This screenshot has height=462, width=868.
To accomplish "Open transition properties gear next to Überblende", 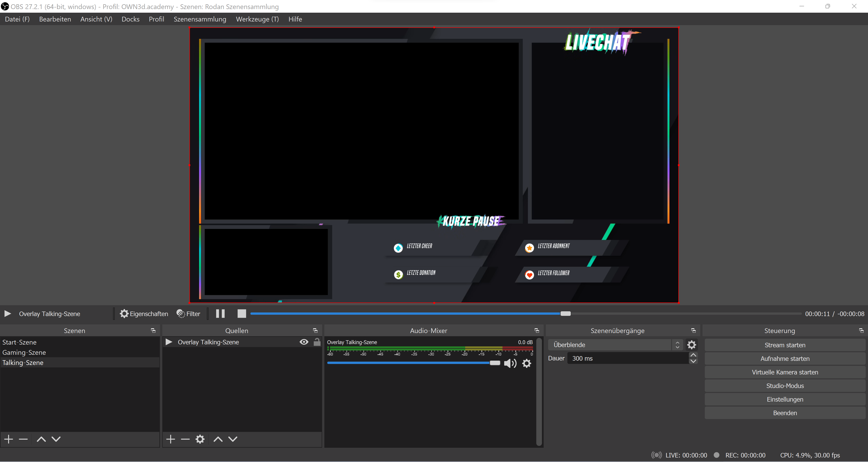I will tap(691, 345).
